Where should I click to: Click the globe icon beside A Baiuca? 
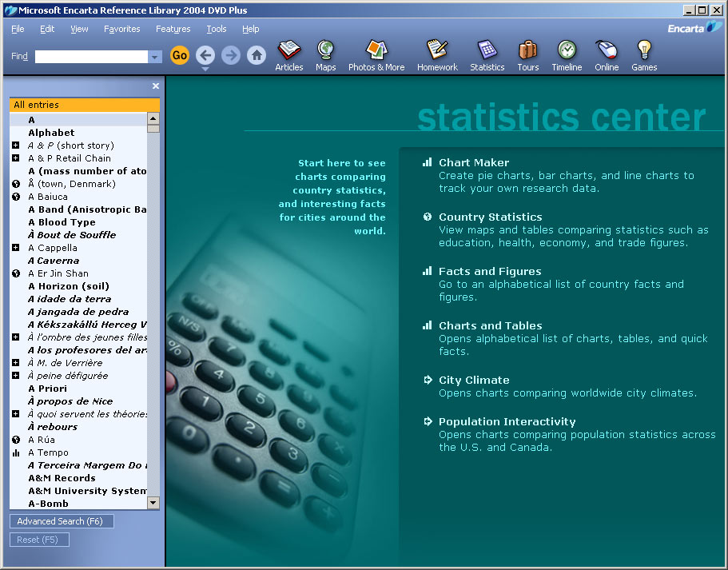[x=16, y=197]
